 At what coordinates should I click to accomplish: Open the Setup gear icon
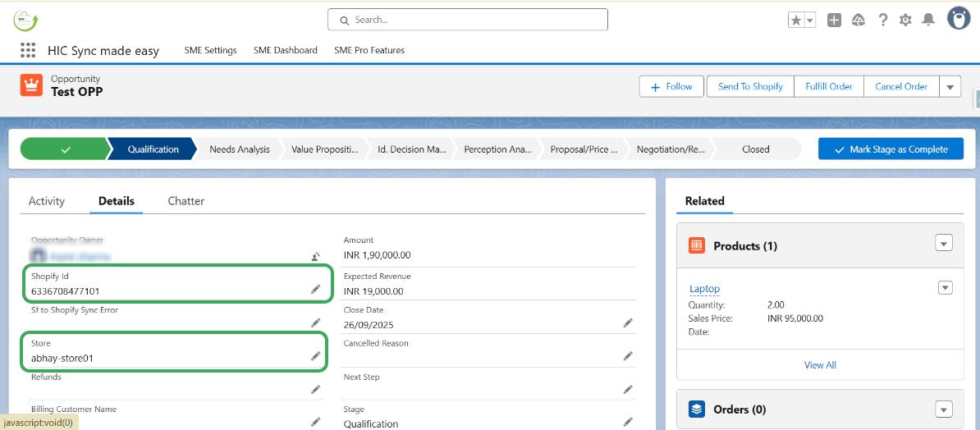(x=905, y=20)
